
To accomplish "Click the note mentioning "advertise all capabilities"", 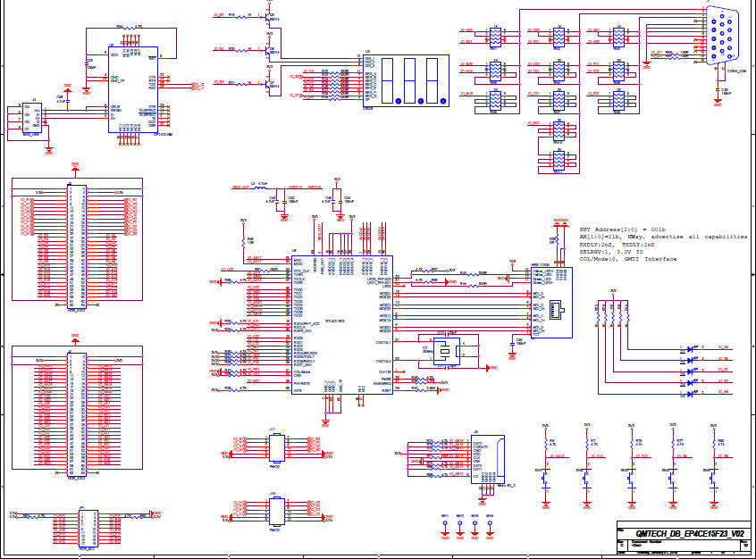I will click(x=663, y=237).
